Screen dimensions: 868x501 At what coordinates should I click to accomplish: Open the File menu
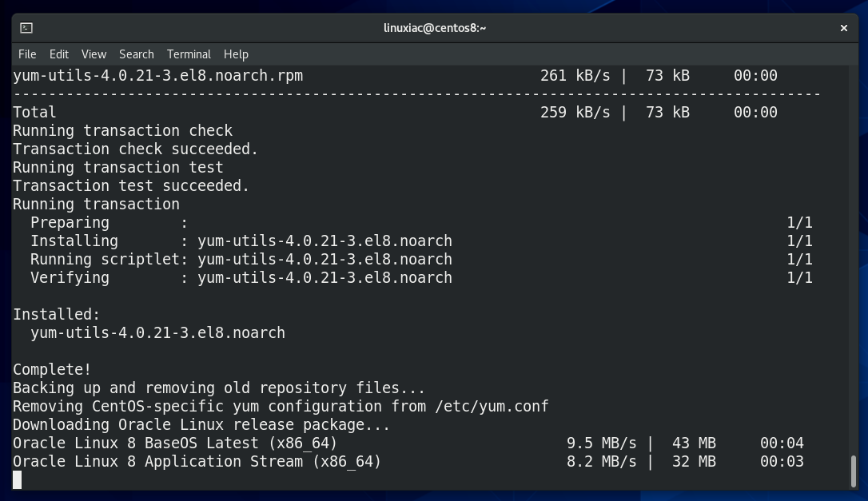(27, 54)
